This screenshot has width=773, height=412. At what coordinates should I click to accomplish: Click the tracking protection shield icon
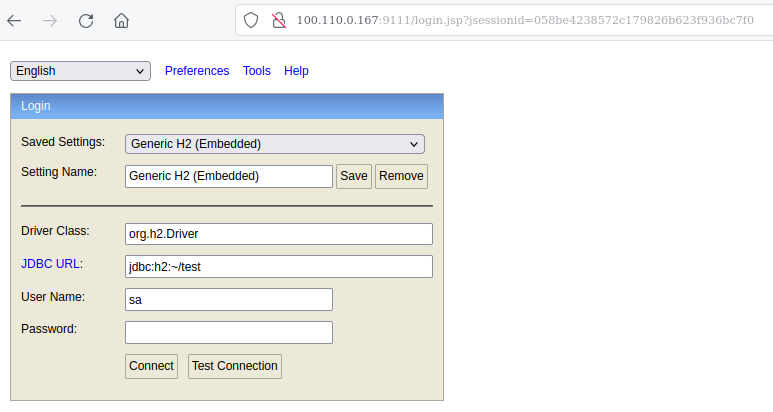pyautogui.click(x=251, y=20)
